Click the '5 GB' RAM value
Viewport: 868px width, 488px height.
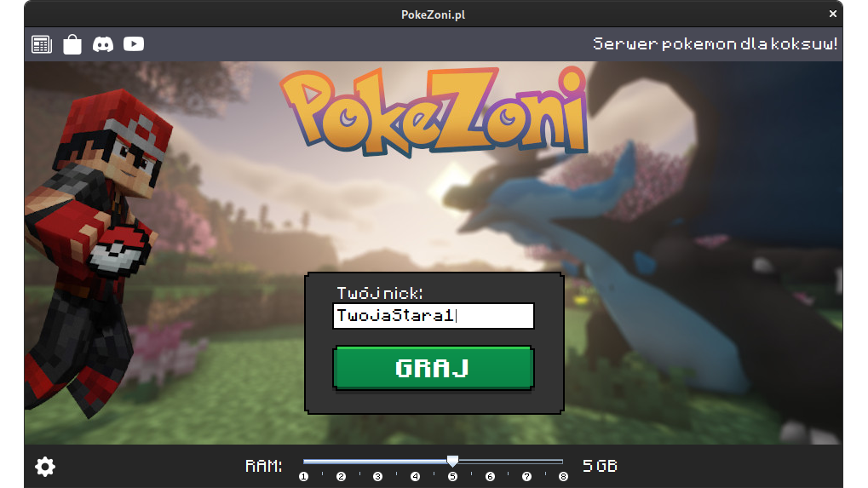[600, 466]
